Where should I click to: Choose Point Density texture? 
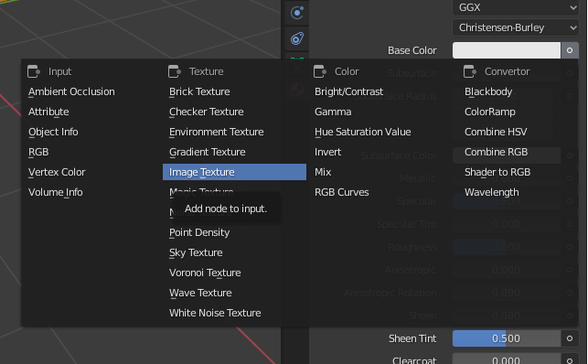click(x=199, y=232)
